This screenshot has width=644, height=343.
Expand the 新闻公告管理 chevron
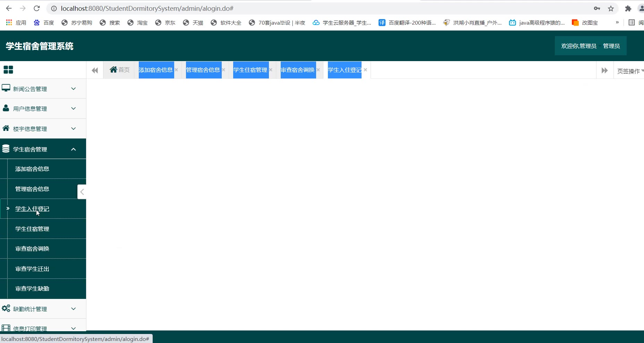pyautogui.click(x=74, y=89)
